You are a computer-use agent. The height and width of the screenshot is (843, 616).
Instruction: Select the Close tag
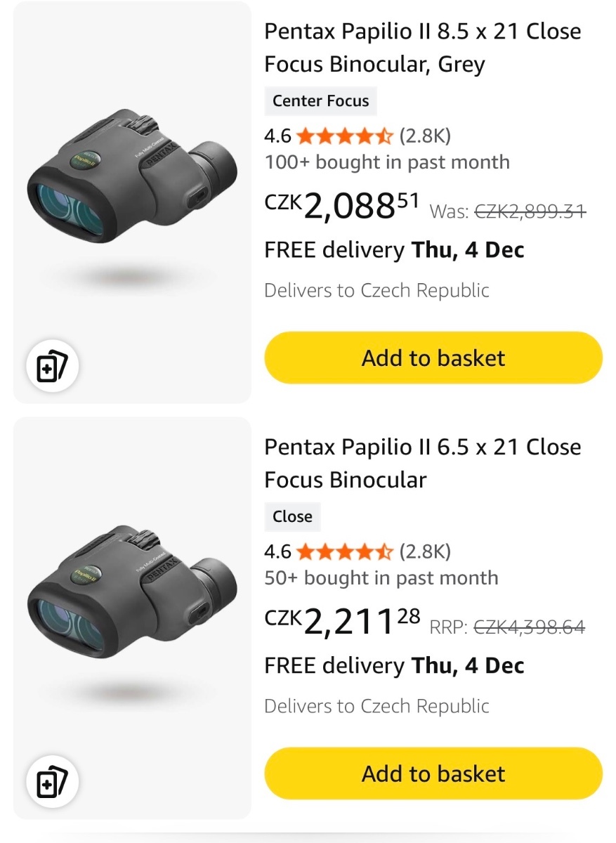coord(292,517)
